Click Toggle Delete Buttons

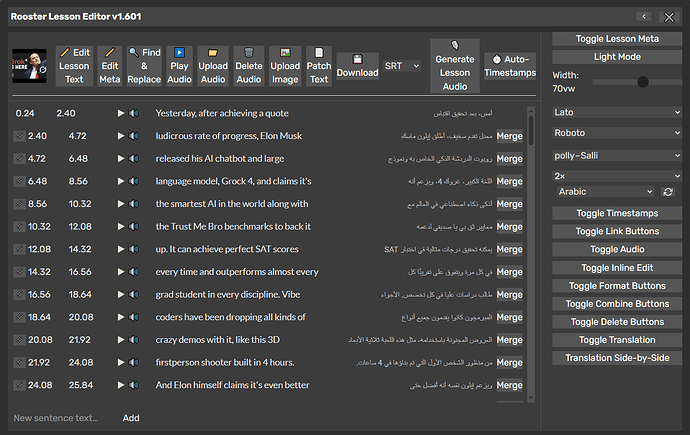click(x=617, y=322)
